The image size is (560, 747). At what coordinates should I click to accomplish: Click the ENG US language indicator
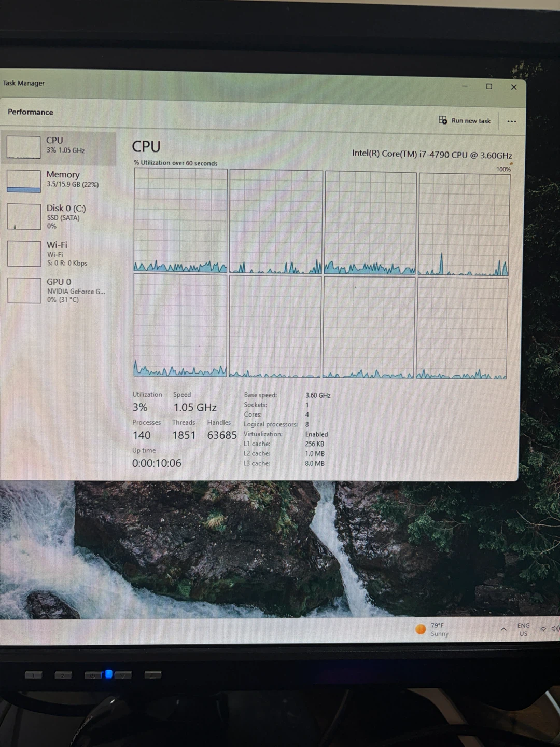pos(523,629)
